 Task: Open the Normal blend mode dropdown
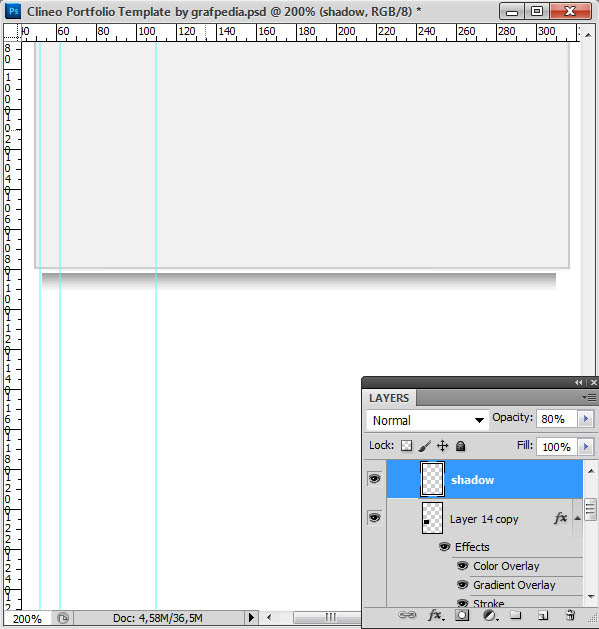428,420
